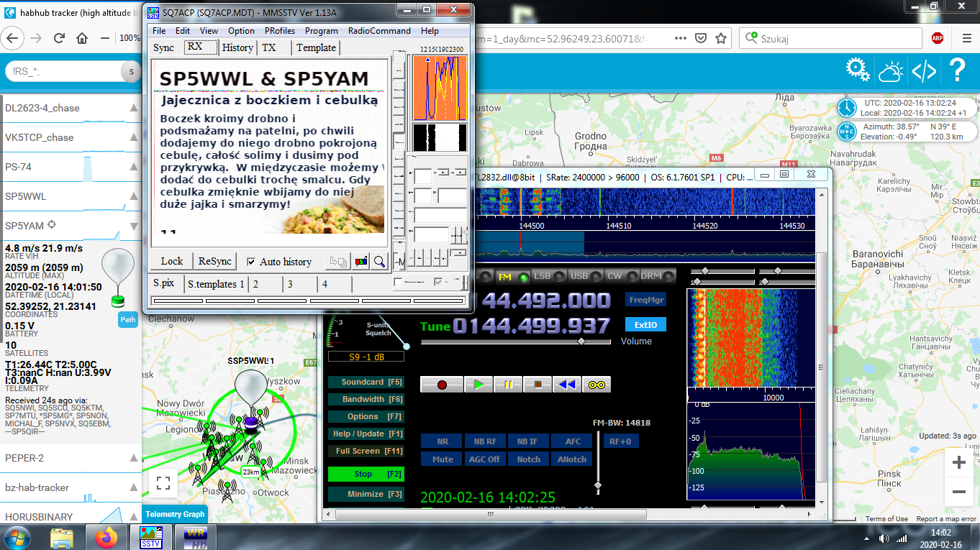
Task: Open the Option menu in MMSSTV
Action: 242,31
